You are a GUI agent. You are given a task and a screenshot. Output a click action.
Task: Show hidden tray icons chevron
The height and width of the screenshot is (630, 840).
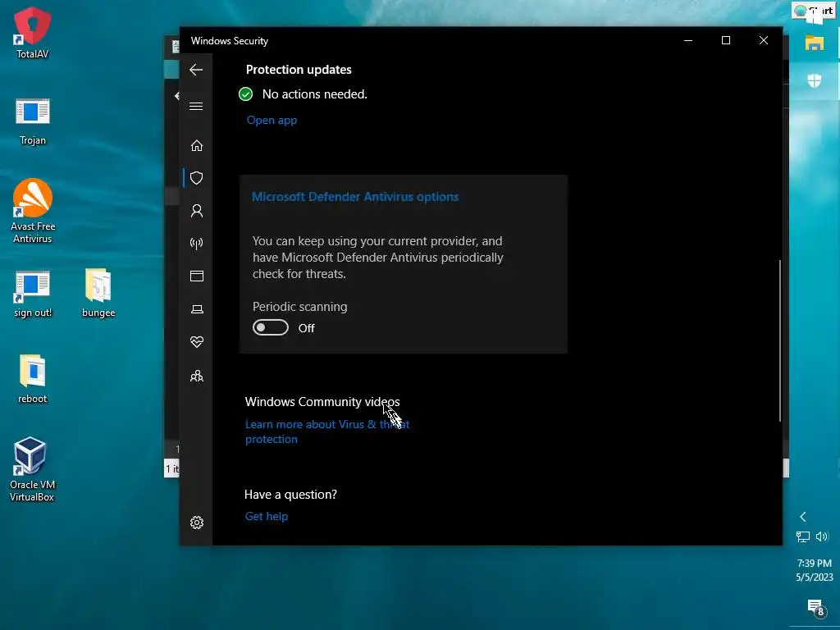coord(802,517)
